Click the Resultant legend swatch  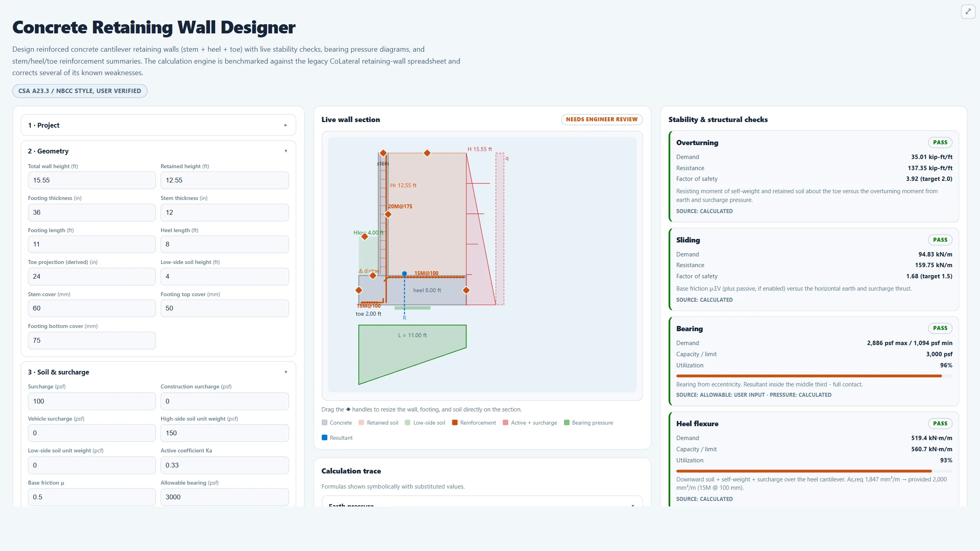pos(325,438)
